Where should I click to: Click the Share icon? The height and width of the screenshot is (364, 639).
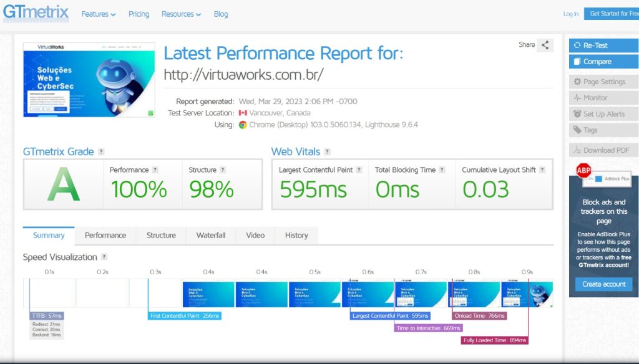pyautogui.click(x=545, y=45)
